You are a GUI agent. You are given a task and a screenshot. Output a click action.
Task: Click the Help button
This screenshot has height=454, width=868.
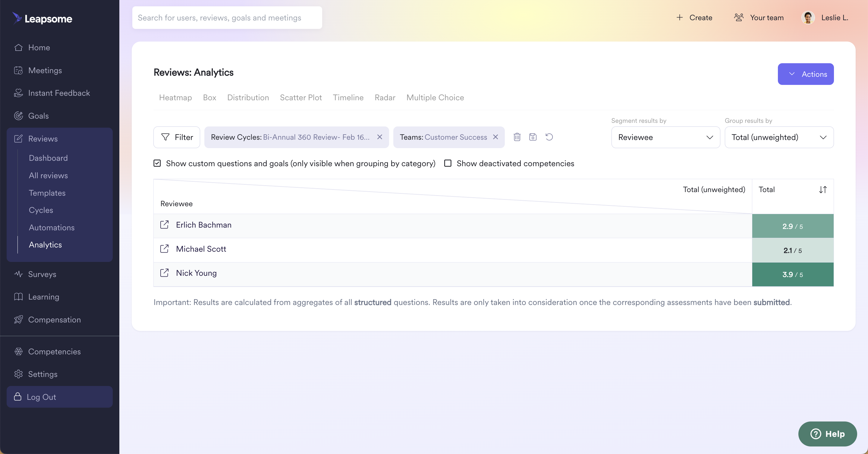tap(827, 434)
